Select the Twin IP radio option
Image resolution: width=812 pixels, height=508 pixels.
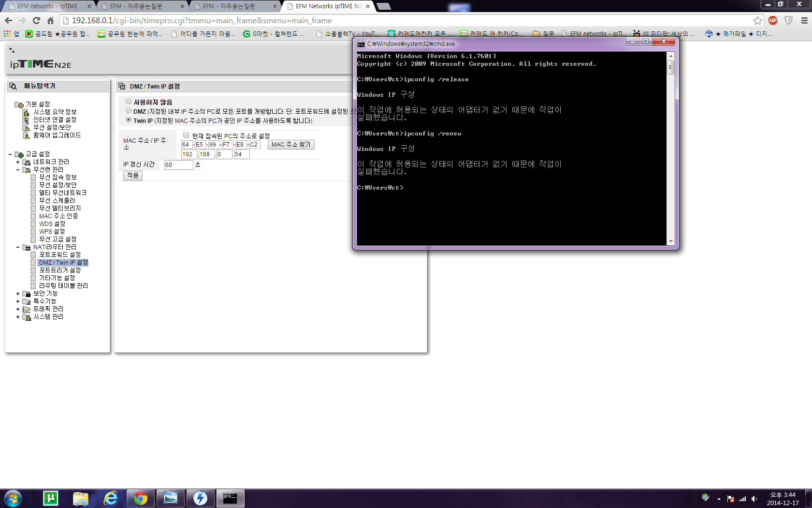[129, 120]
